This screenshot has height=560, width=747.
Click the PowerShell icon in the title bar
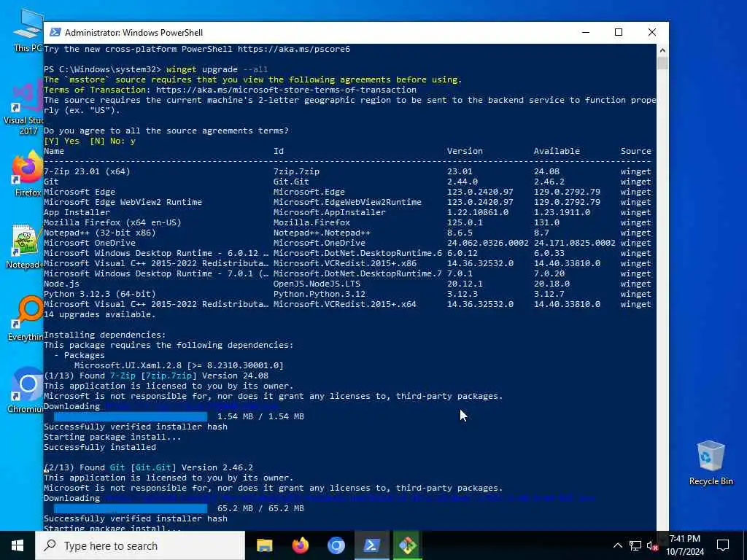point(55,32)
